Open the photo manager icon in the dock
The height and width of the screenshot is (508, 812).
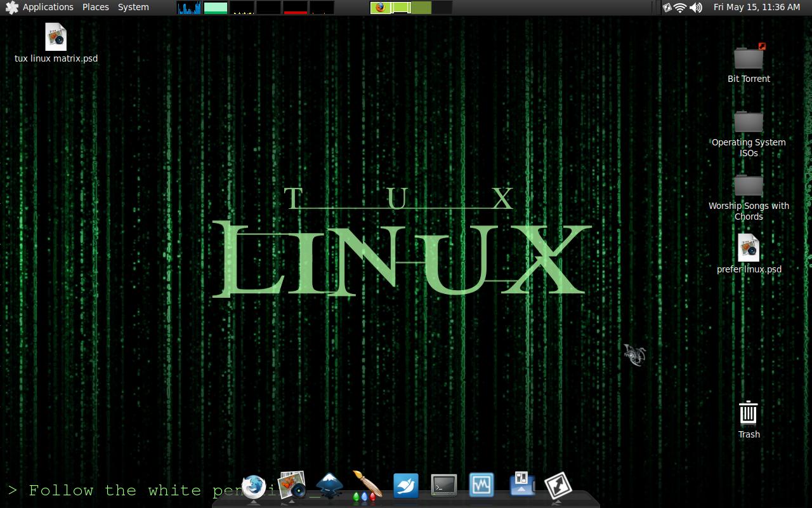pos(292,486)
